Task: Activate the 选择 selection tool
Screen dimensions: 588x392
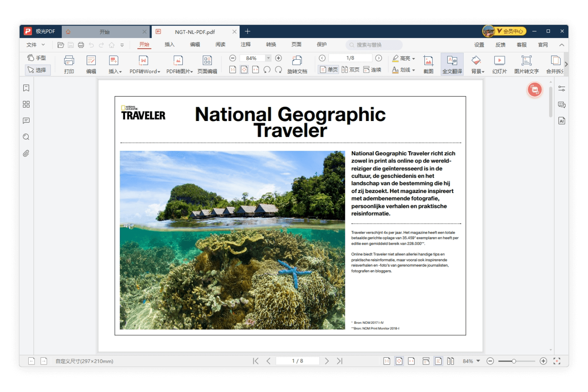Action: (x=37, y=70)
